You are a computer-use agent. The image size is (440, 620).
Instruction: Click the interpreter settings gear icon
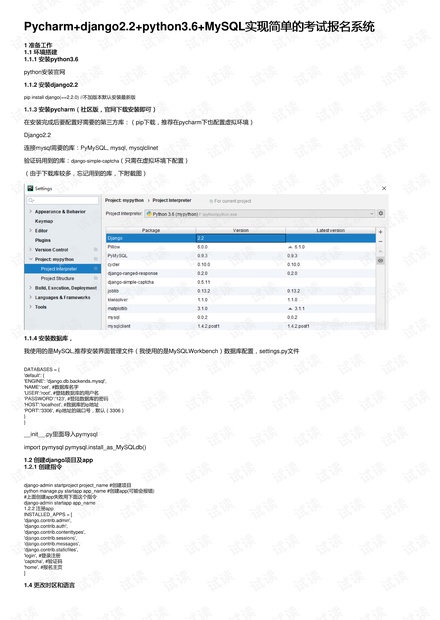381,214
